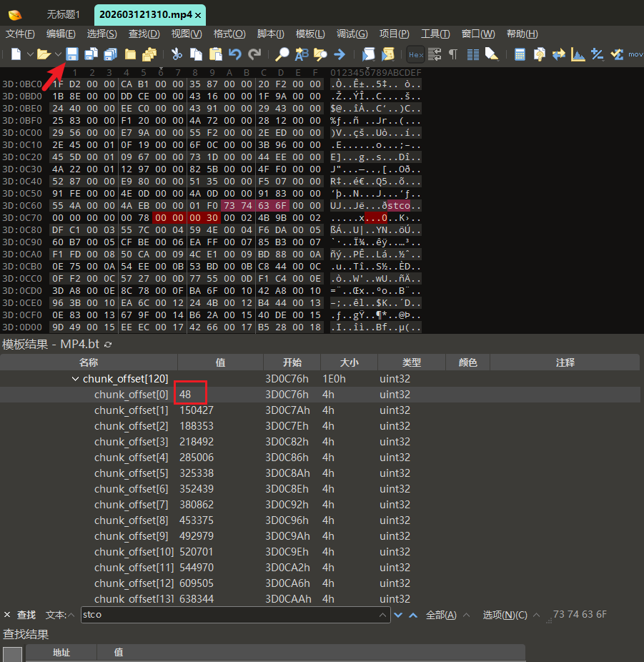Viewport: 644px width, 662px height.
Task: Open the Calculator tool icon
Action: (520, 54)
